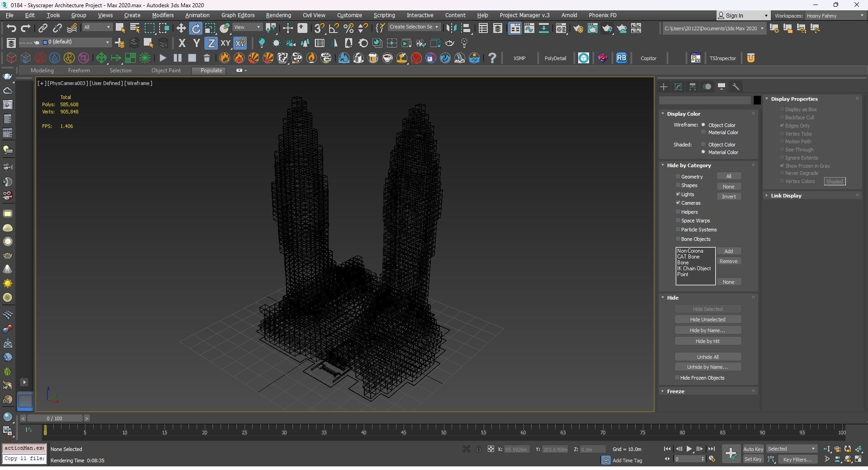Click the Add button beside category list
868x470 pixels.
point(729,251)
